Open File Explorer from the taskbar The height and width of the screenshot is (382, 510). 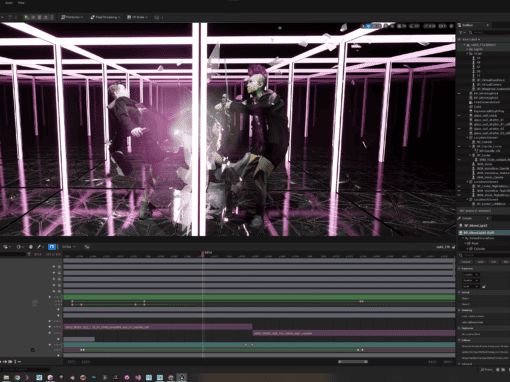6,378
